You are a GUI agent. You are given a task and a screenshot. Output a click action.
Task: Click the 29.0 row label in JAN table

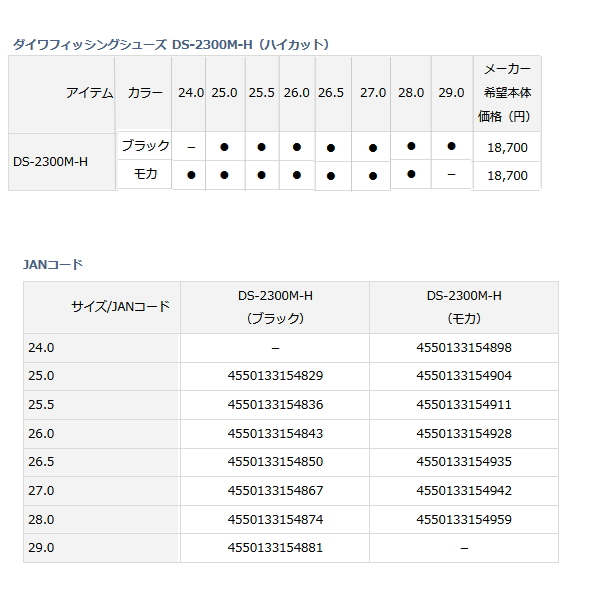coord(41,548)
